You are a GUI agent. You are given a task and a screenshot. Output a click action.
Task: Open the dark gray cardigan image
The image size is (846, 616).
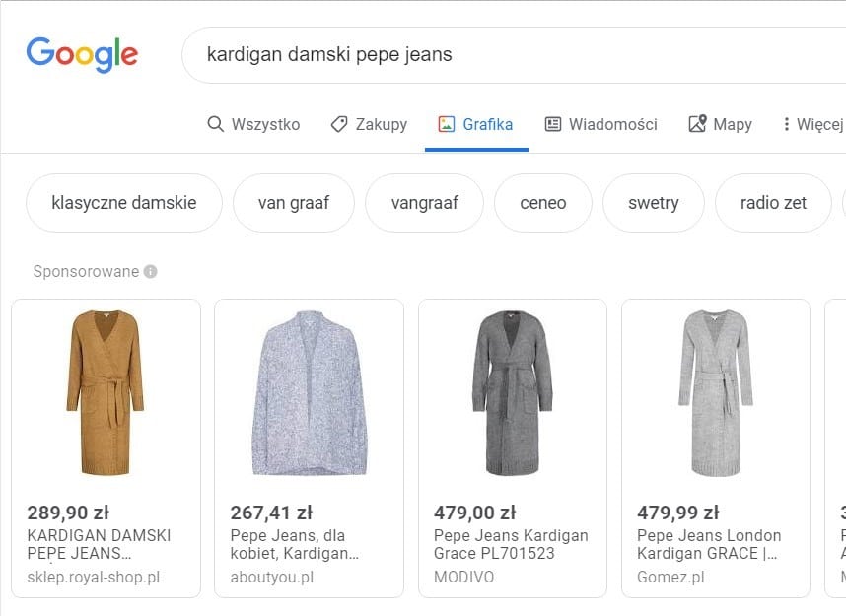coord(513,392)
